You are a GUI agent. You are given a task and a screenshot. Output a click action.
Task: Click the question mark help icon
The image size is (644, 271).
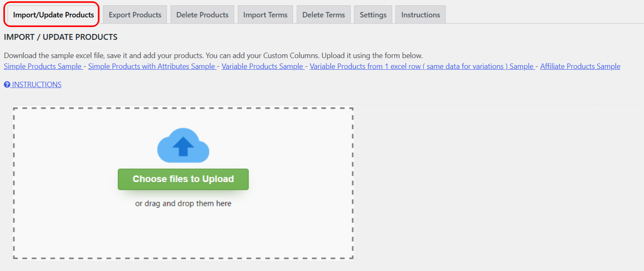click(x=7, y=85)
